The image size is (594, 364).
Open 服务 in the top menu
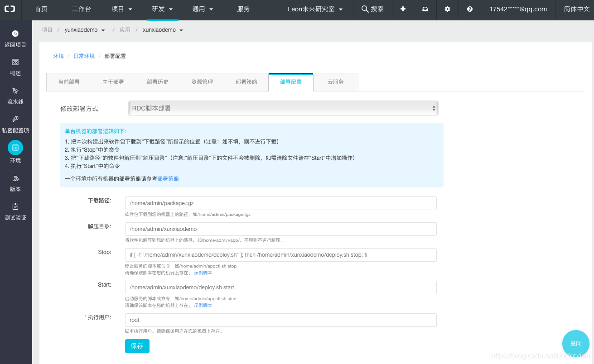click(243, 9)
